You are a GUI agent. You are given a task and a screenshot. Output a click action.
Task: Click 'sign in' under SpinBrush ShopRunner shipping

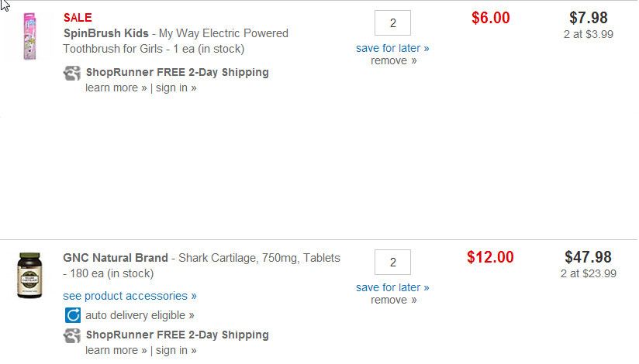(x=176, y=88)
